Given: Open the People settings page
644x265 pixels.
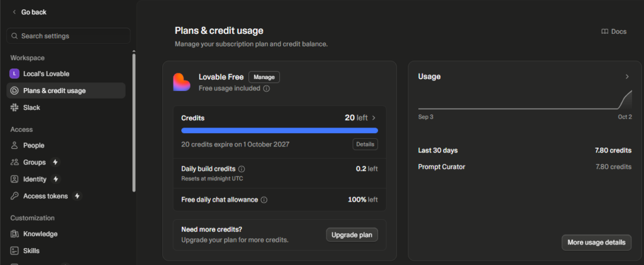Looking at the screenshot, I should click(x=65, y=146).
